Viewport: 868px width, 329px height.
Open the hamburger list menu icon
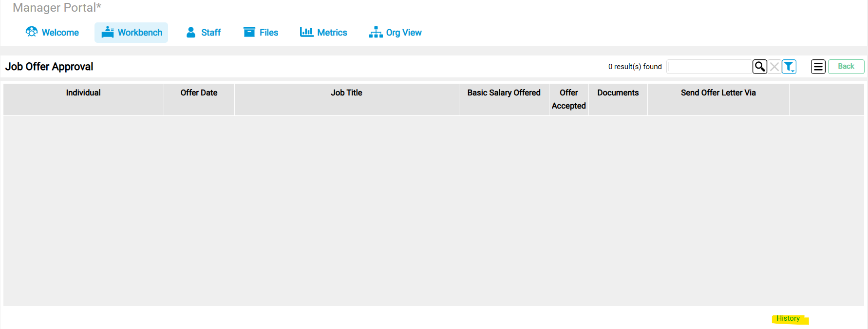(x=818, y=67)
